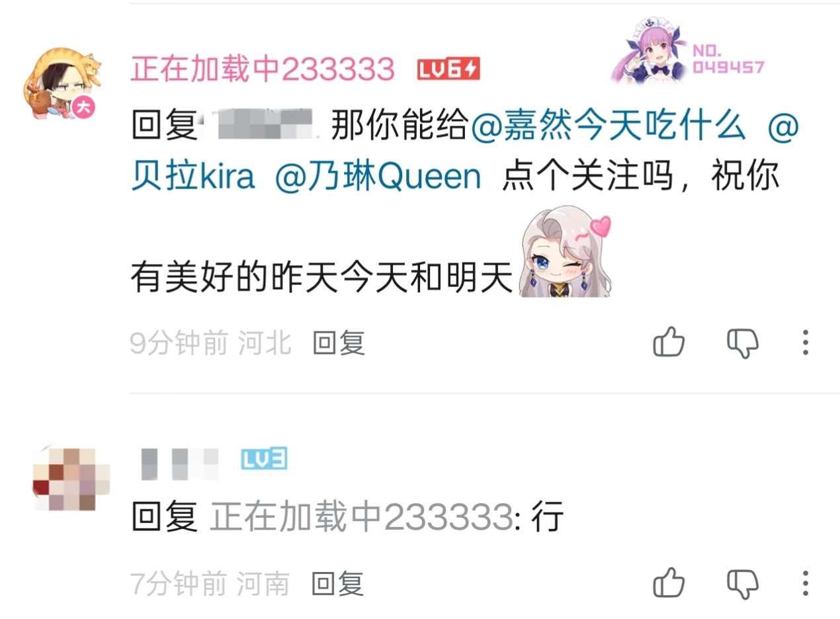Tap the LV3 level badge

[264, 459]
